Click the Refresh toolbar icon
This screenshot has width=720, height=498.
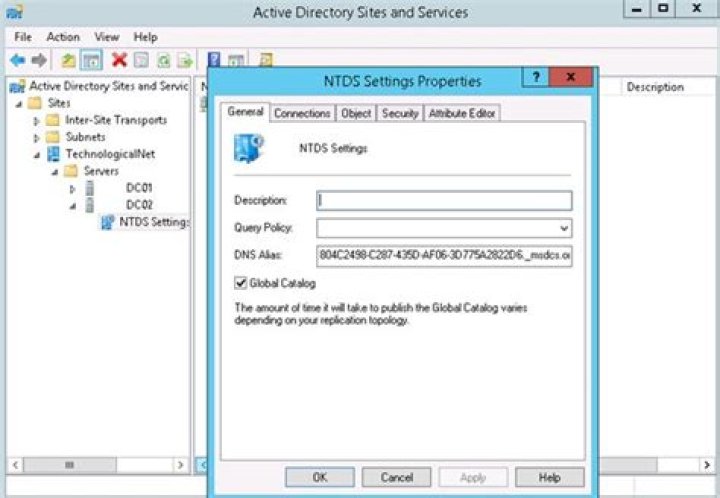[x=163, y=60]
